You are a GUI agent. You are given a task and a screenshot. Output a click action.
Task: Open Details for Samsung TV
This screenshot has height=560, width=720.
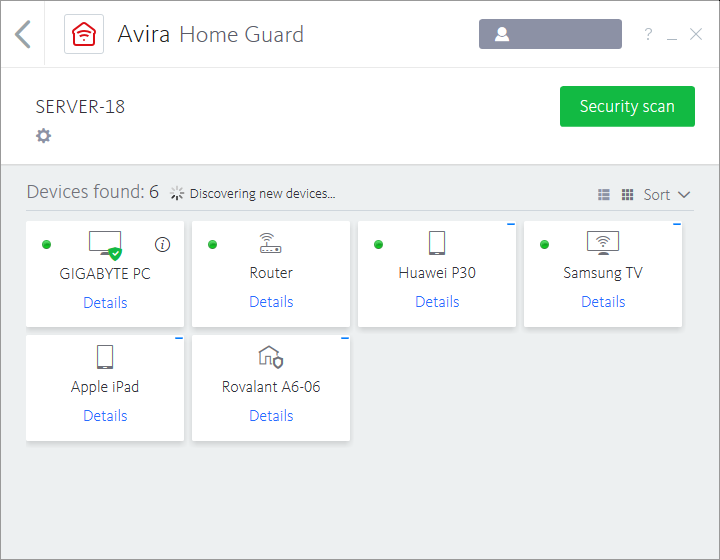pyautogui.click(x=603, y=302)
